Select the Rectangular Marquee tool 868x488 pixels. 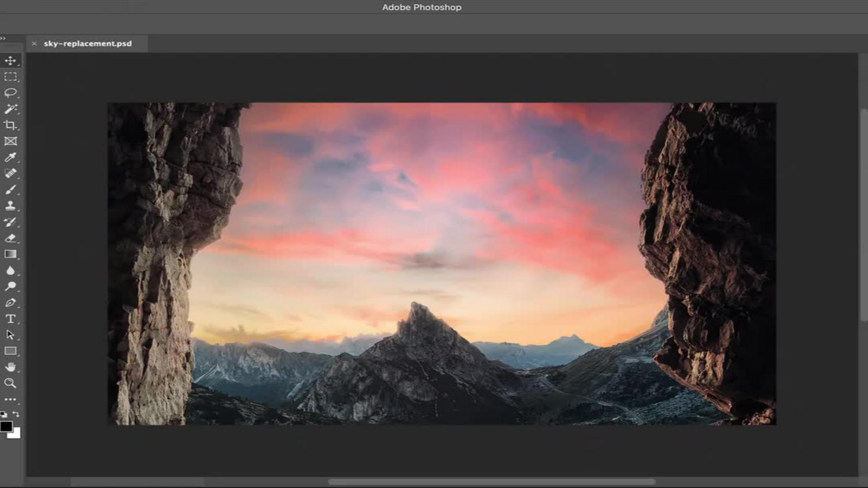(x=10, y=77)
